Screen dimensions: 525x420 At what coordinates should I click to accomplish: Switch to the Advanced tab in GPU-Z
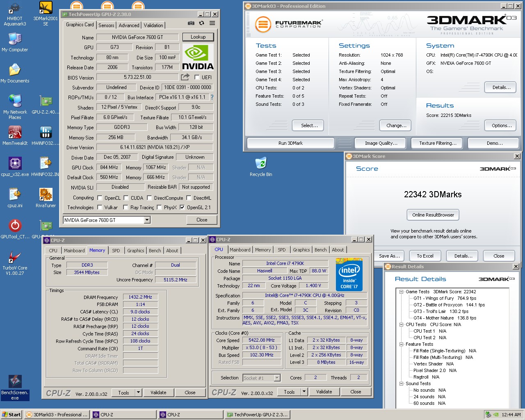(x=129, y=25)
